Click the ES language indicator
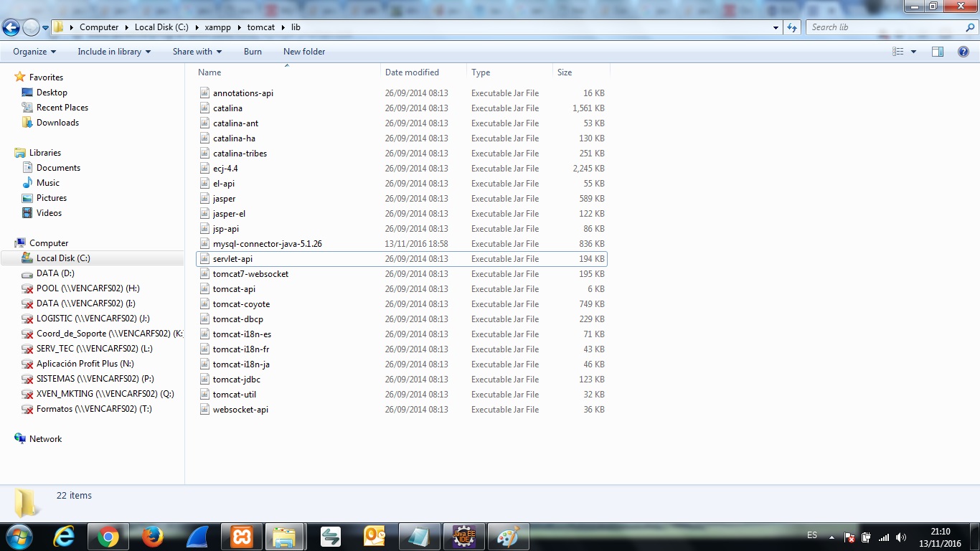This screenshot has height=551, width=980. pyautogui.click(x=812, y=535)
